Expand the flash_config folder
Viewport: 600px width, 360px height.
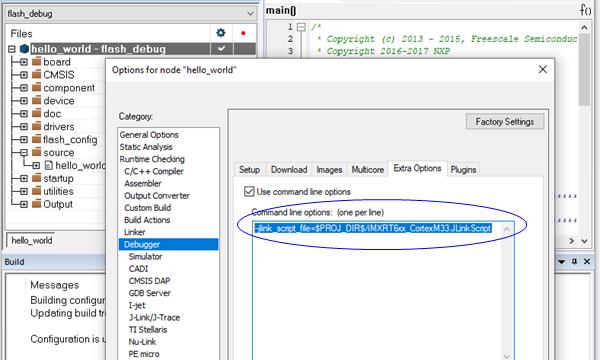tap(24, 140)
